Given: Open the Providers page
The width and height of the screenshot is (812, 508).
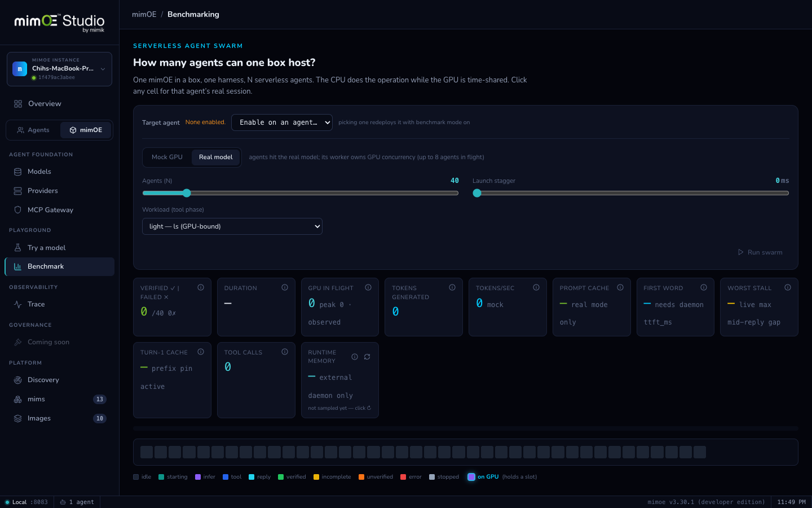Looking at the screenshot, I should click(x=60, y=191).
